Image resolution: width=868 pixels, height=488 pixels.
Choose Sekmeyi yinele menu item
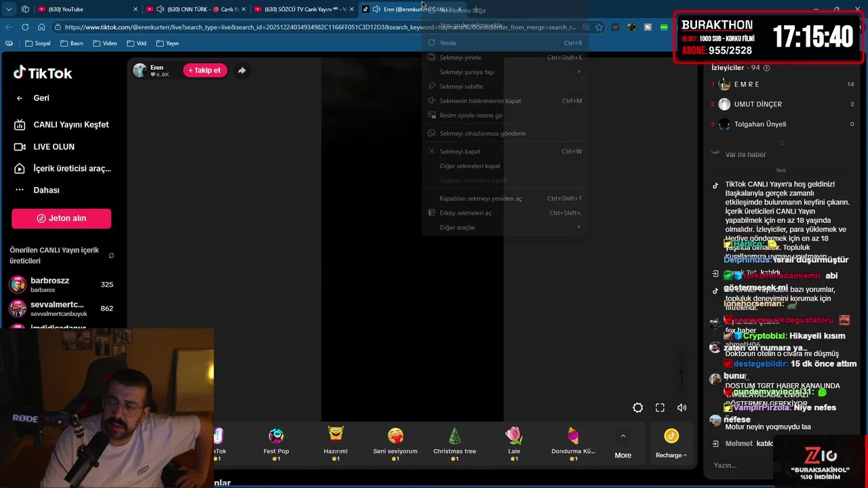(x=505, y=58)
